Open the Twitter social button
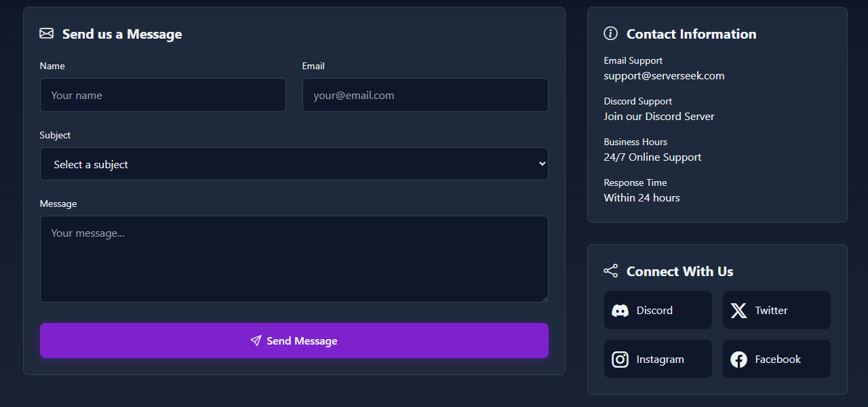868x407 pixels. [x=776, y=311]
